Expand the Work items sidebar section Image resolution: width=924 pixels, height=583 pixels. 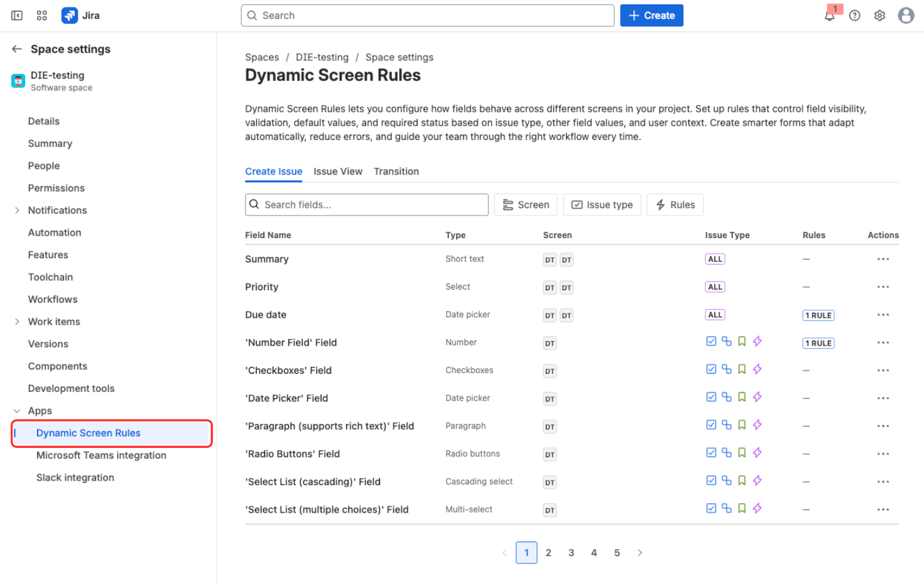pyautogui.click(x=17, y=321)
